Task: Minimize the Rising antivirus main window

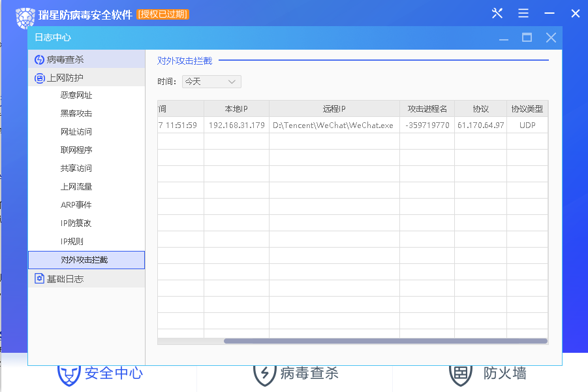Action: coord(549,14)
